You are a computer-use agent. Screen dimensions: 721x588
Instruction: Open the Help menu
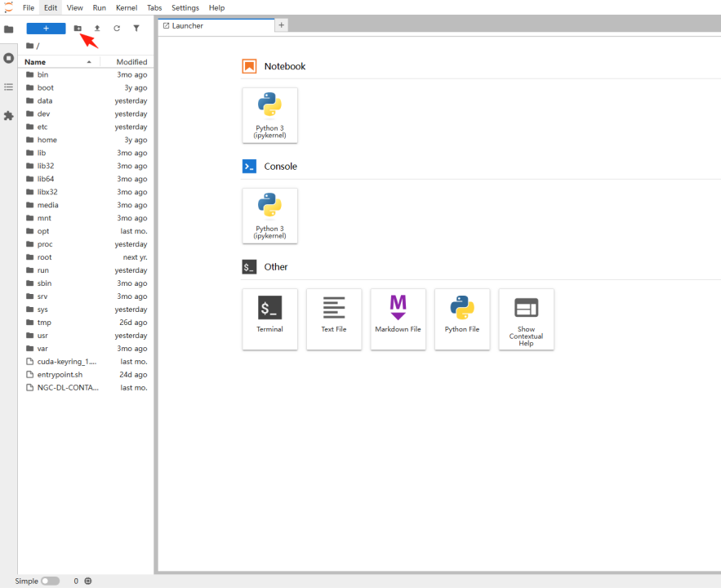click(216, 8)
